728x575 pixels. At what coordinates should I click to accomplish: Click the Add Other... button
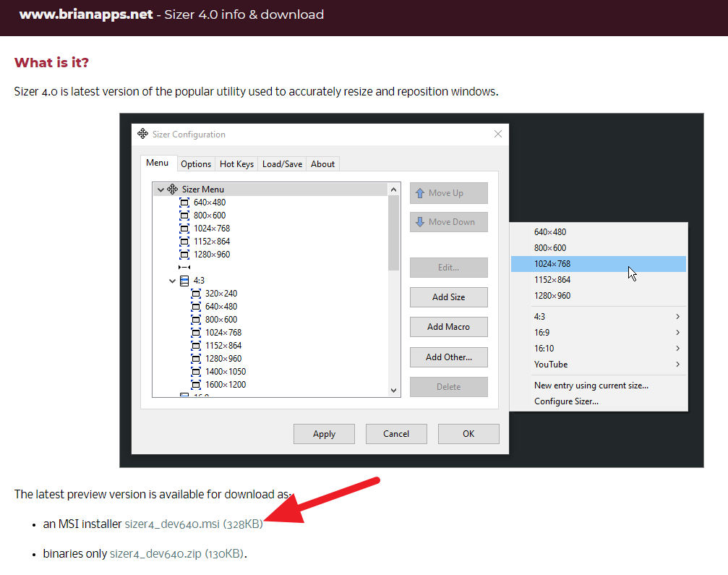(x=448, y=357)
